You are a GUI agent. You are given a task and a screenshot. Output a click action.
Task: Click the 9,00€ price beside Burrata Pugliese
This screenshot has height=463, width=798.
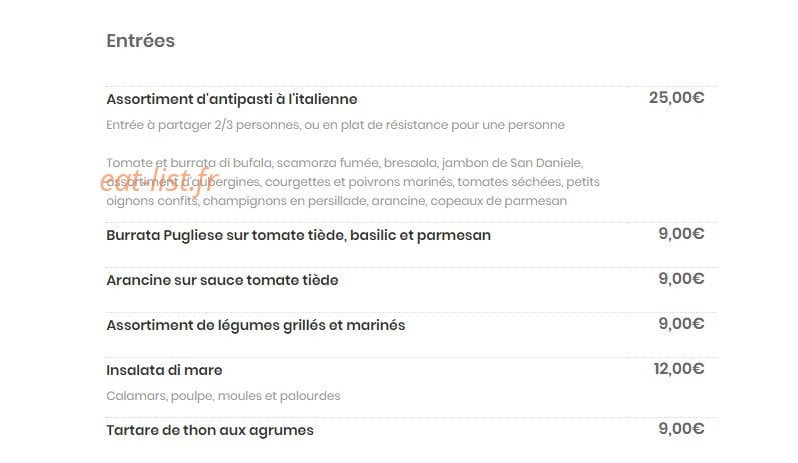(681, 234)
